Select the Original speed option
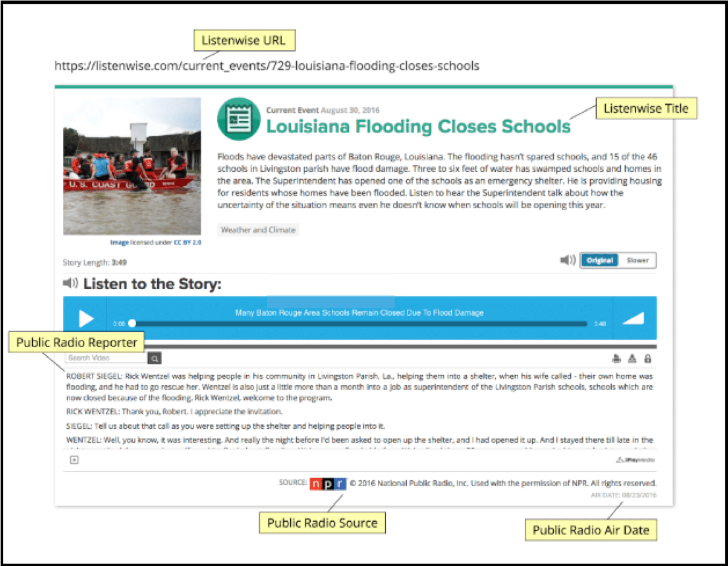Viewport: 728px width, 566px height. (600, 260)
